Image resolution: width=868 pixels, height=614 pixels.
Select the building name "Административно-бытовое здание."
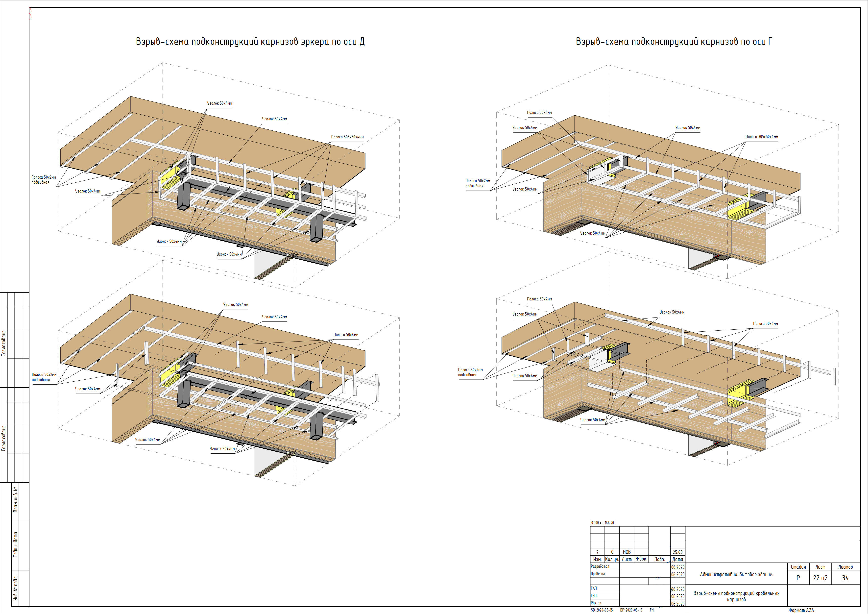[736, 574]
